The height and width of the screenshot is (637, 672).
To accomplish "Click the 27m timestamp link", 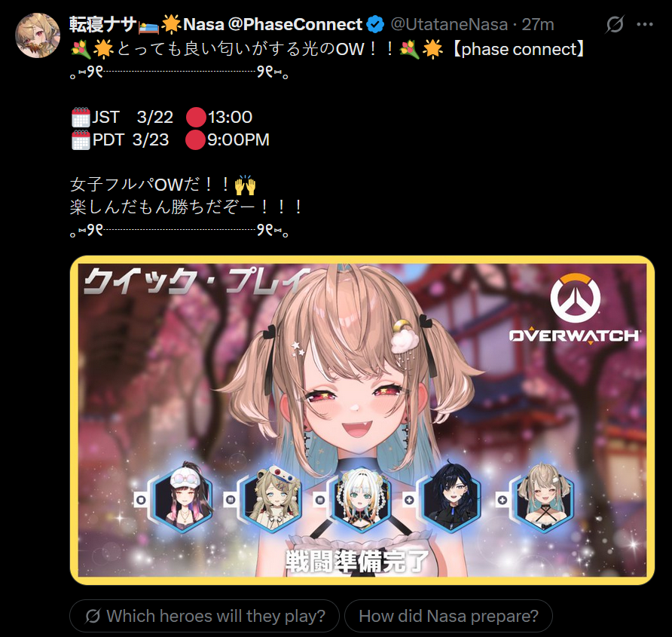I will click(x=538, y=24).
